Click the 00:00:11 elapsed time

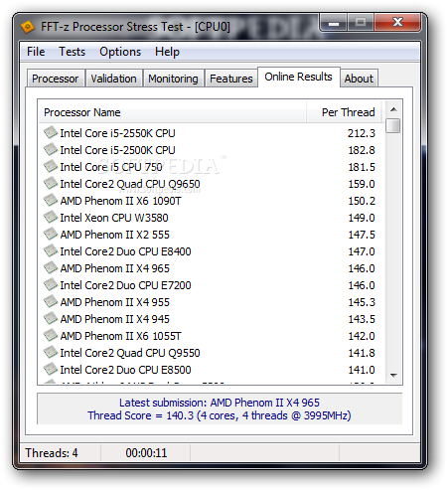click(146, 453)
